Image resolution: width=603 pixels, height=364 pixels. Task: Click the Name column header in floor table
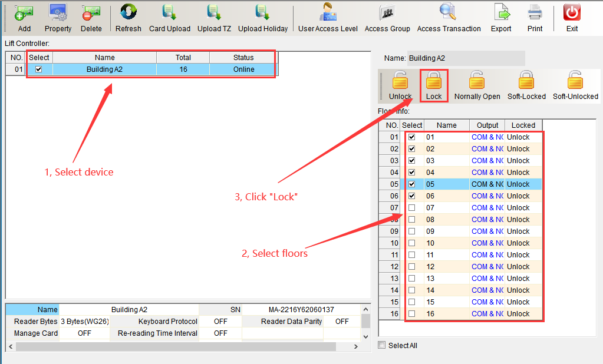point(446,125)
